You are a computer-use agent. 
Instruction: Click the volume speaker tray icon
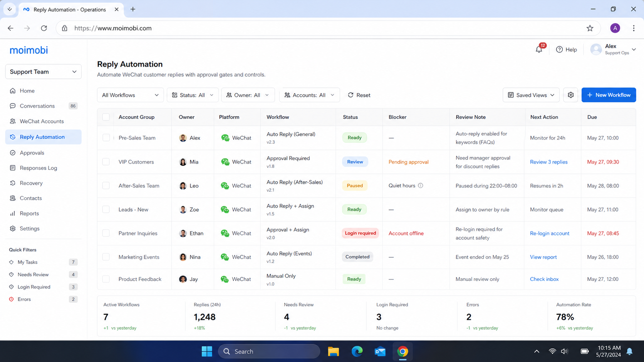(x=564, y=351)
